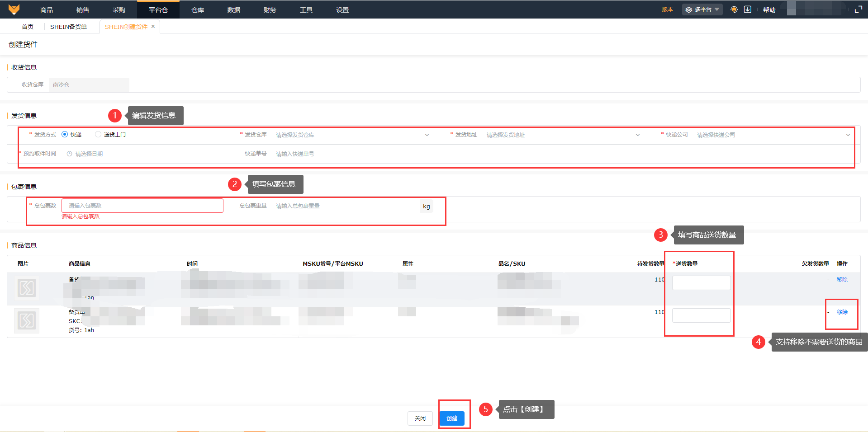Click the 欠发货数量 column header
This screenshot has width=868, height=432.
[816, 264]
